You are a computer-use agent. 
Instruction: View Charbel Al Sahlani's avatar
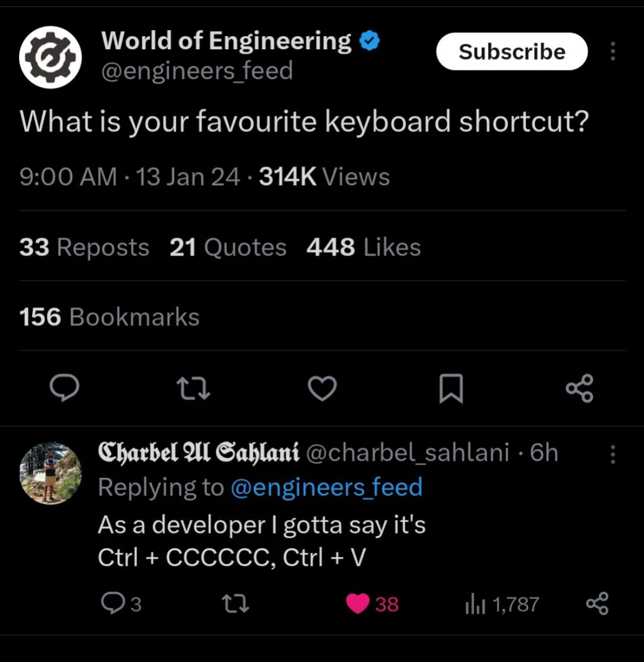(50, 473)
